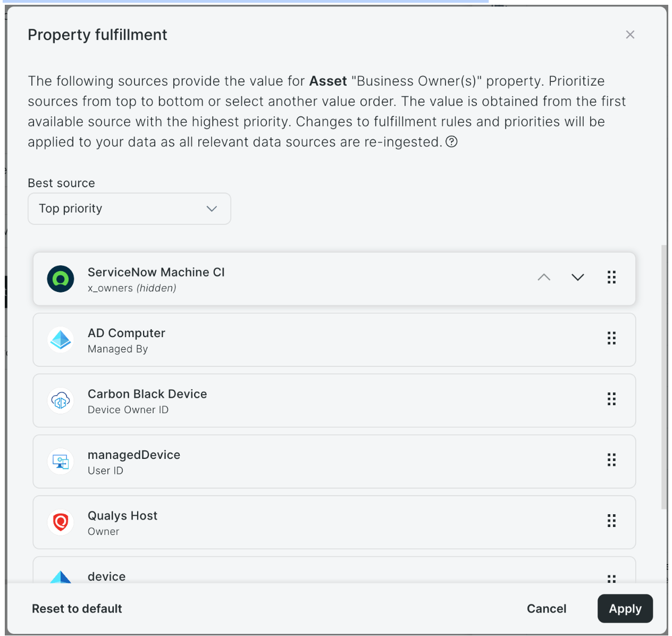
Task: Click the source list vertical scrollbar
Action: 663,376
